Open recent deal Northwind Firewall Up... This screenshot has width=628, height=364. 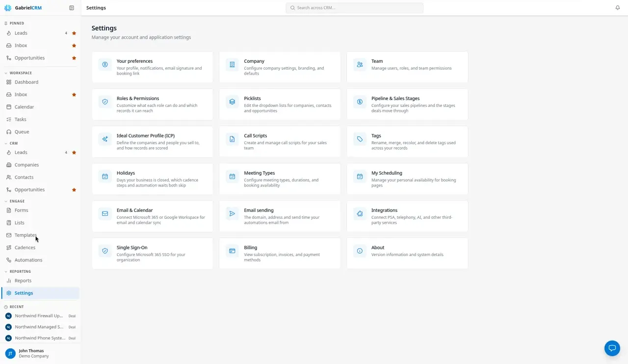[40, 316]
